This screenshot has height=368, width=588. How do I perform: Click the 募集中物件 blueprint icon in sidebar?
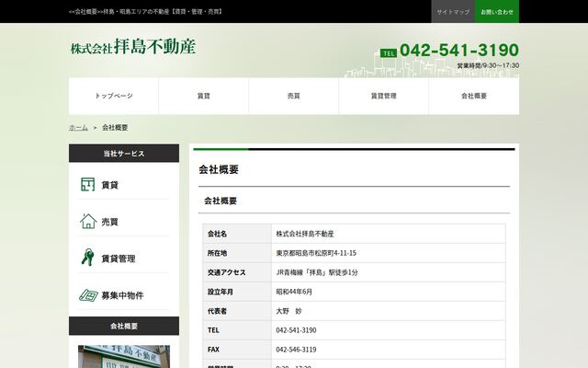coord(88,295)
